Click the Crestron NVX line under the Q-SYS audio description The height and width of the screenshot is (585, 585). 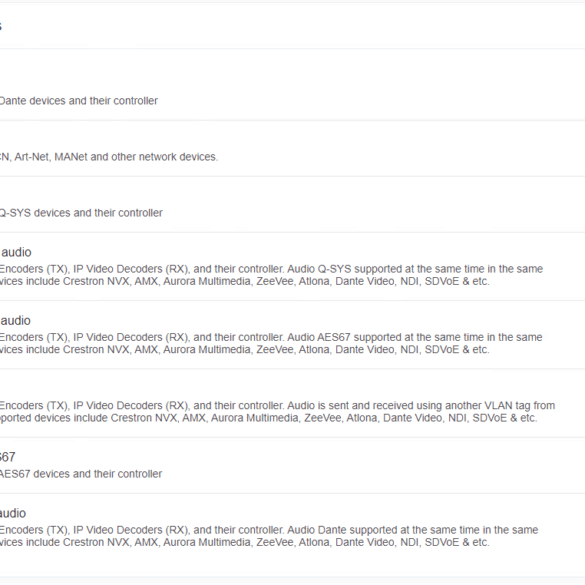click(x=244, y=281)
